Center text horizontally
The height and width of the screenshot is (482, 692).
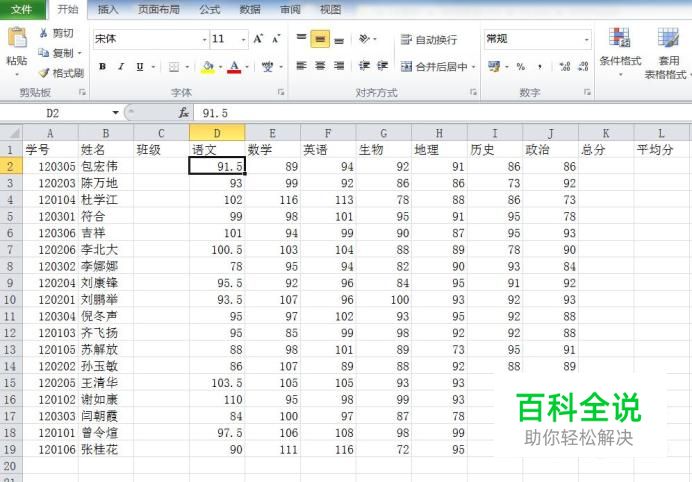pyautogui.click(x=320, y=66)
